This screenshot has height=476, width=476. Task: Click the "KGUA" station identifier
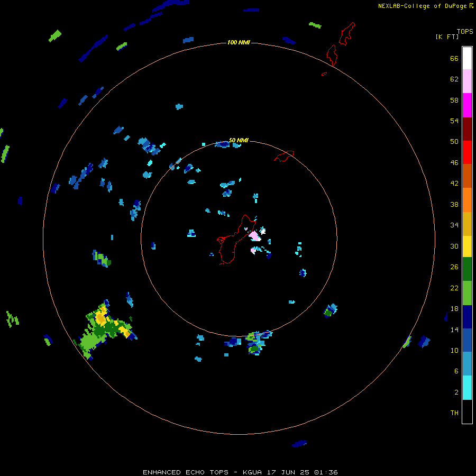[253, 472]
